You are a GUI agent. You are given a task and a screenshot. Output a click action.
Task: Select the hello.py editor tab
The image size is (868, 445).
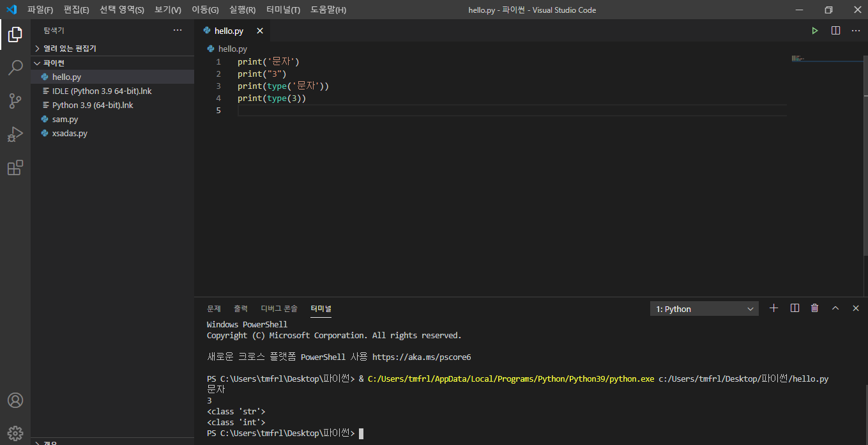point(232,31)
